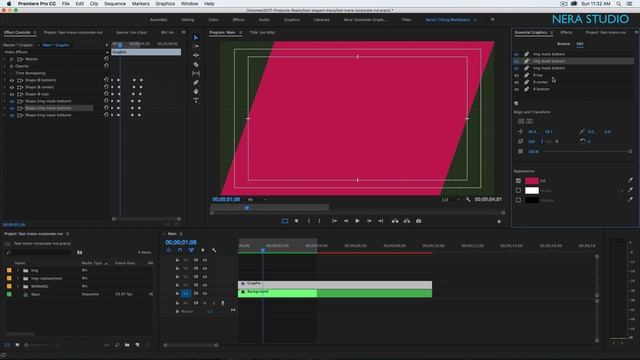This screenshot has height=360, width=640.
Task: Click the New Layer icon in Essential Graphics
Action: (x=516, y=103)
